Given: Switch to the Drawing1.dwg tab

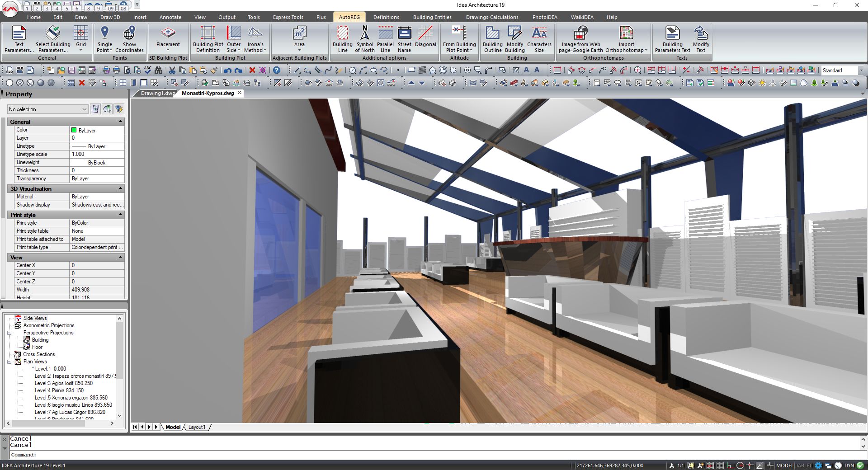Looking at the screenshot, I should point(156,93).
